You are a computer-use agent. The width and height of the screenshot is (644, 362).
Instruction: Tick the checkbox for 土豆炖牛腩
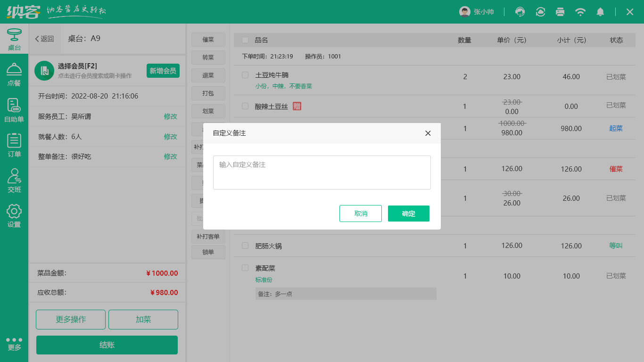(x=245, y=75)
